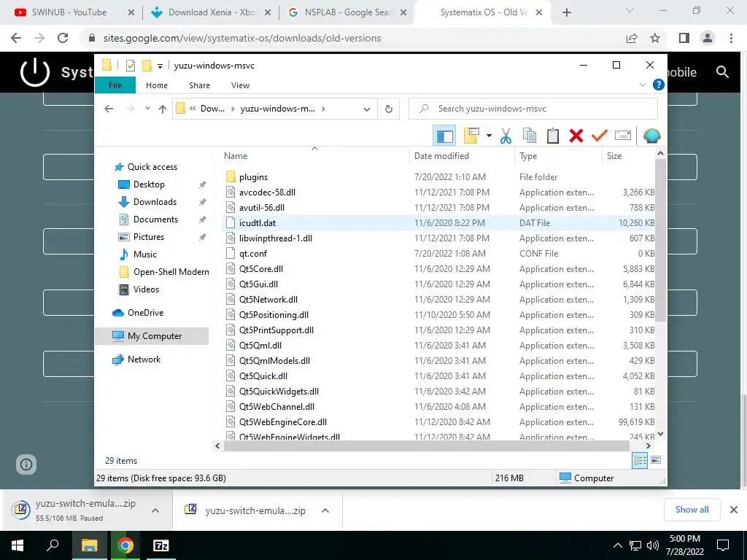Click the Dow... breadcrumb in address bar
The height and width of the screenshot is (560, 747).
tap(212, 109)
